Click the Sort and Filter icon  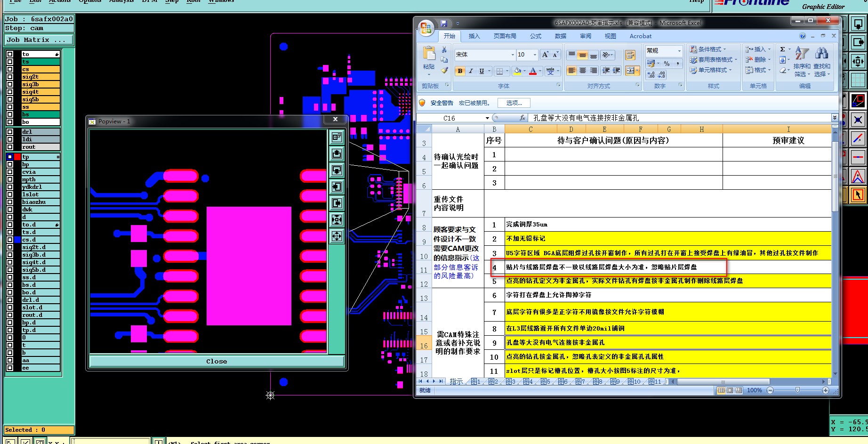tap(802, 54)
